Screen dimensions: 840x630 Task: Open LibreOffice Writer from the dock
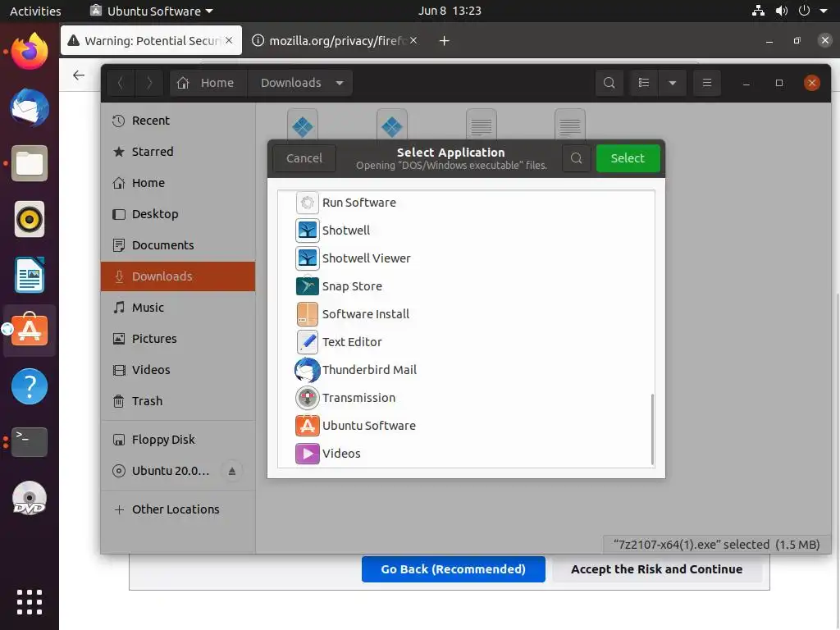click(30, 275)
